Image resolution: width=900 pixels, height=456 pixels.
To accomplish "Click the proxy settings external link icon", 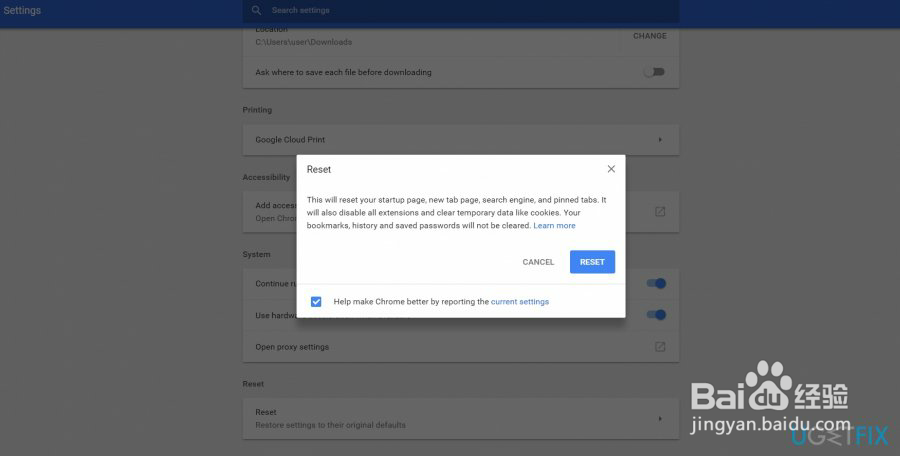I will tap(660, 347).
